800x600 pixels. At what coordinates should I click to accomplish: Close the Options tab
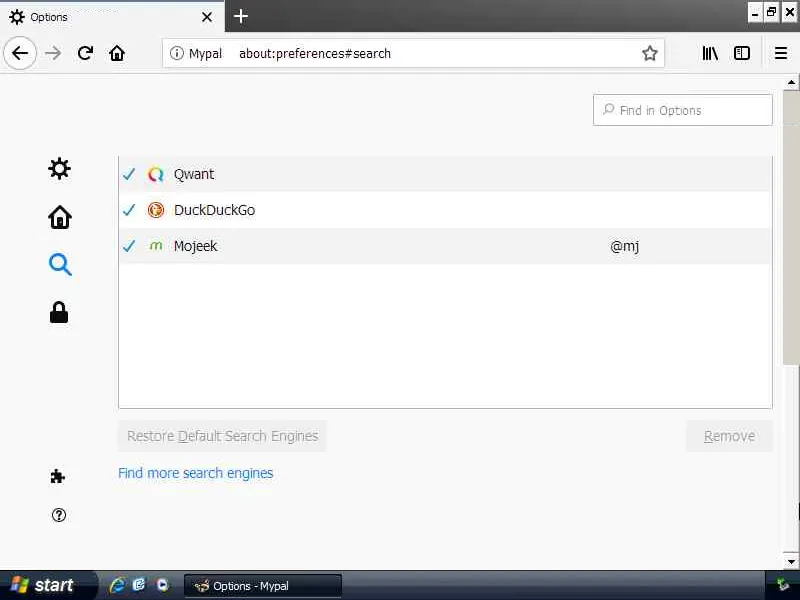tap(207, 17)
